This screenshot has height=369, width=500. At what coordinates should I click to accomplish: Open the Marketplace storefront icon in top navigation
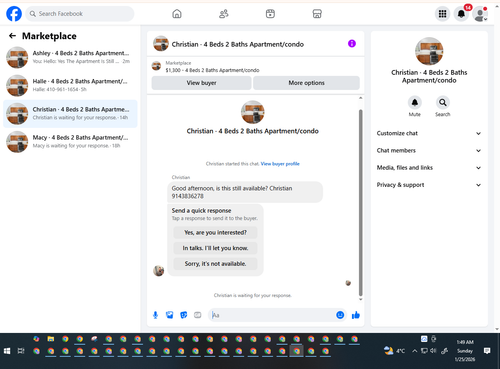tap(317, 14)
